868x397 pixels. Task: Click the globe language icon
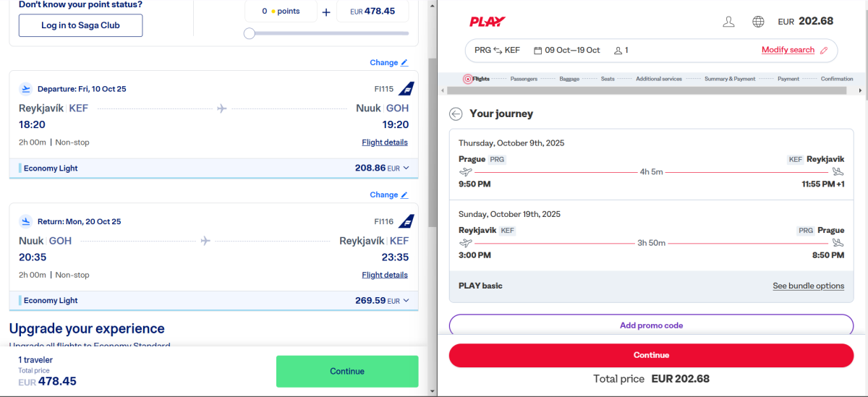(758, 22)
